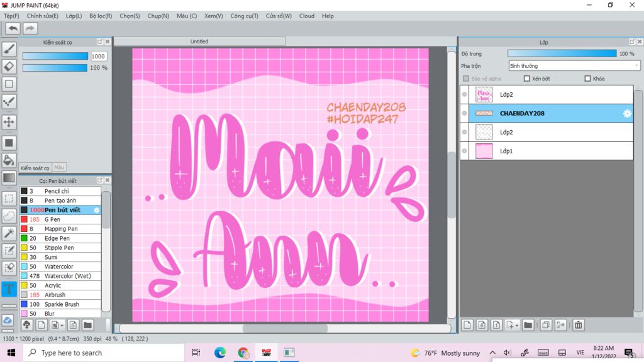Select the Bucket fill tool
Image resolution: width=644 pixels, height=362 pixels.
click(9, 160)
